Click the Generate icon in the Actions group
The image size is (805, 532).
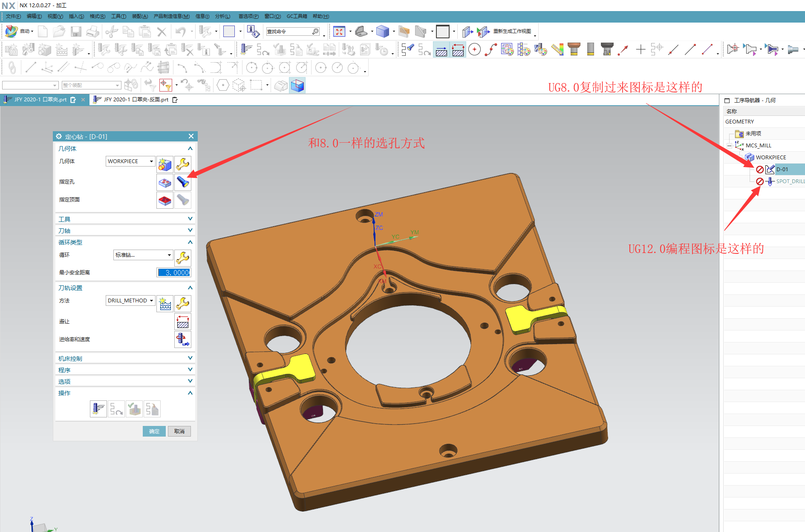(98, 409)
